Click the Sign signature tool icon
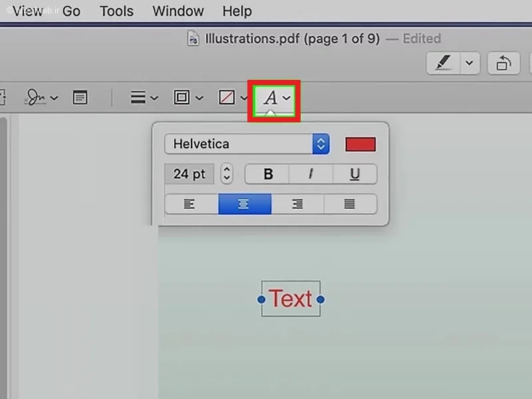The width and height of the screenshot is (532, 399). (x=35, y=97)
